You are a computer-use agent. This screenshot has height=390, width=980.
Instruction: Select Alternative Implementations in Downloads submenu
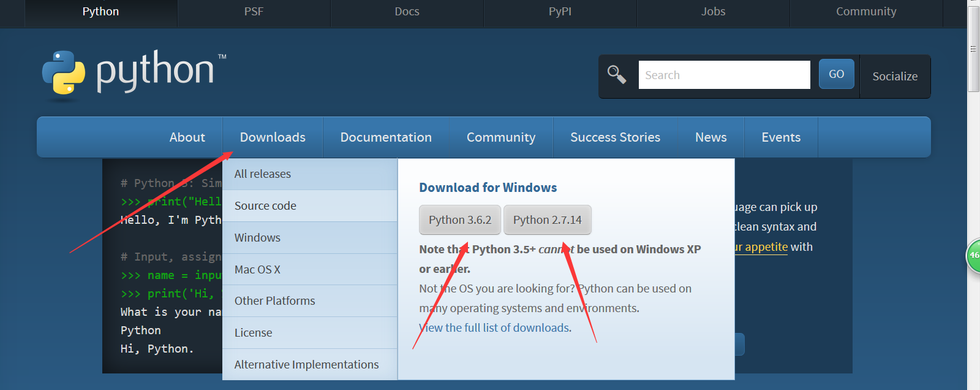[x=310, y=365]
